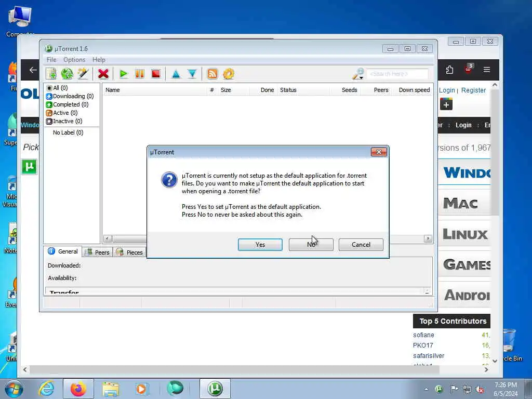Close the µTorrent default application dialog
The image size is (532, 399).
[x=379, y=152]
